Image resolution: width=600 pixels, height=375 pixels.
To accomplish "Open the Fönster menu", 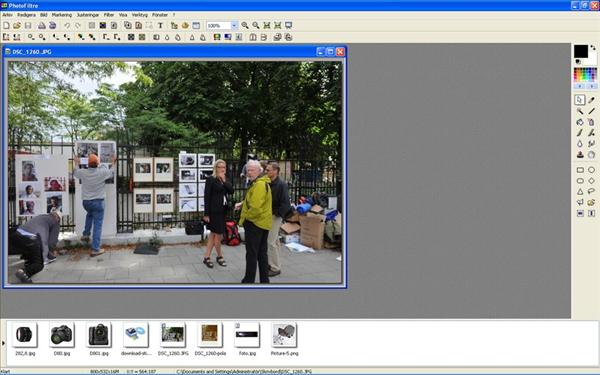I will coord(160,15).
